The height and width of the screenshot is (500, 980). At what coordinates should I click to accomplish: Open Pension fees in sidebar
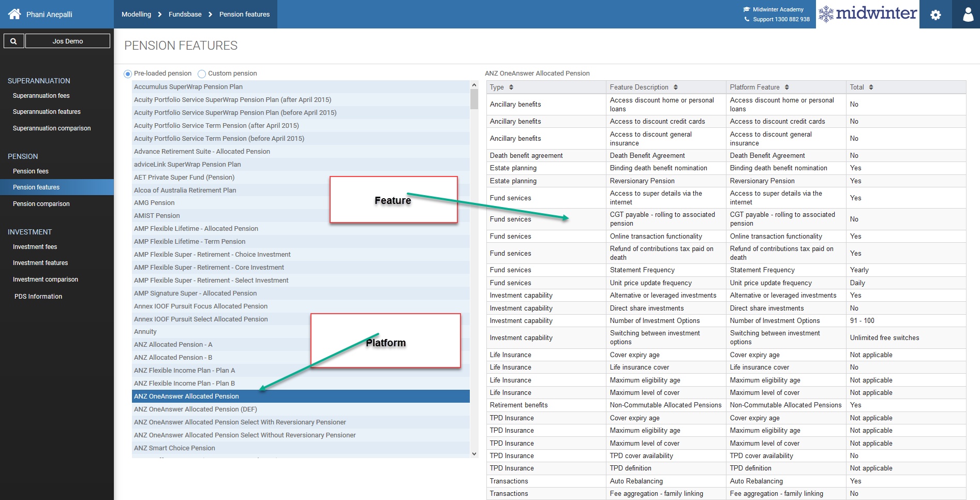point(31,171)
